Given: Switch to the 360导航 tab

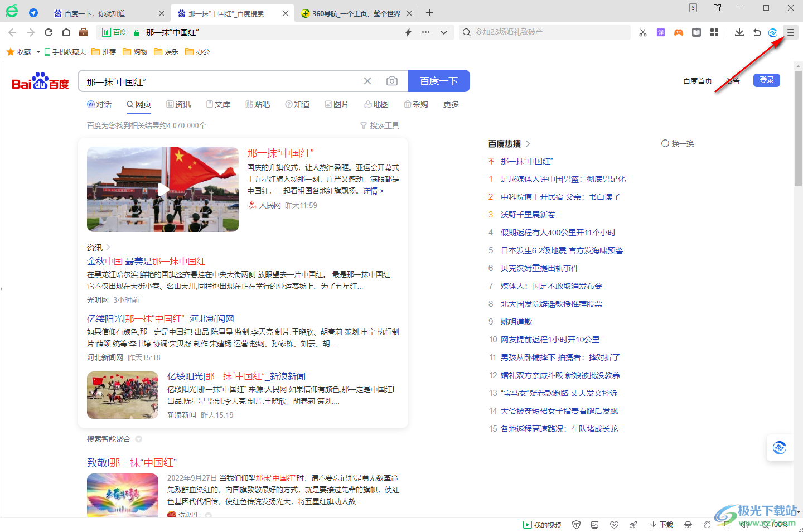Looking at the screenshot, I should tap(356, 13).
